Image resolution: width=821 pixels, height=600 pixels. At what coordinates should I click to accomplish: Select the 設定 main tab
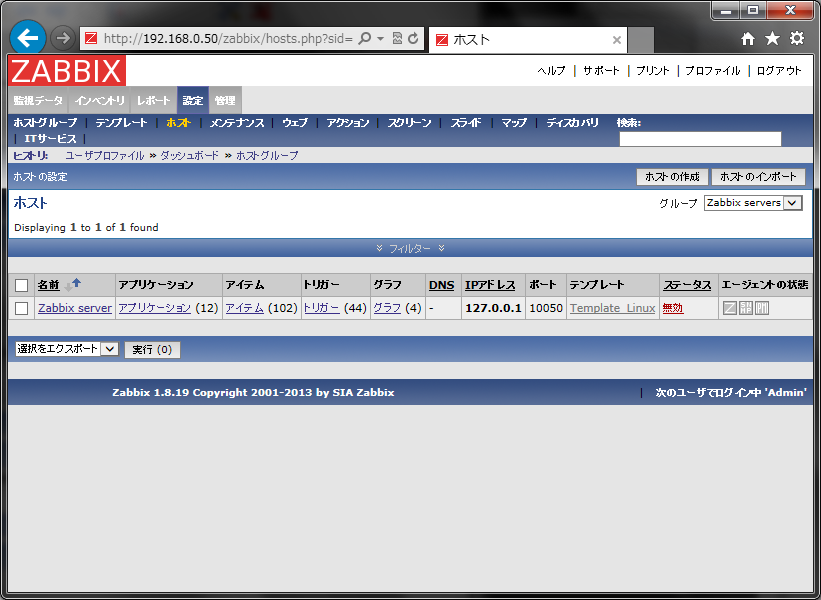pos(193,100)
